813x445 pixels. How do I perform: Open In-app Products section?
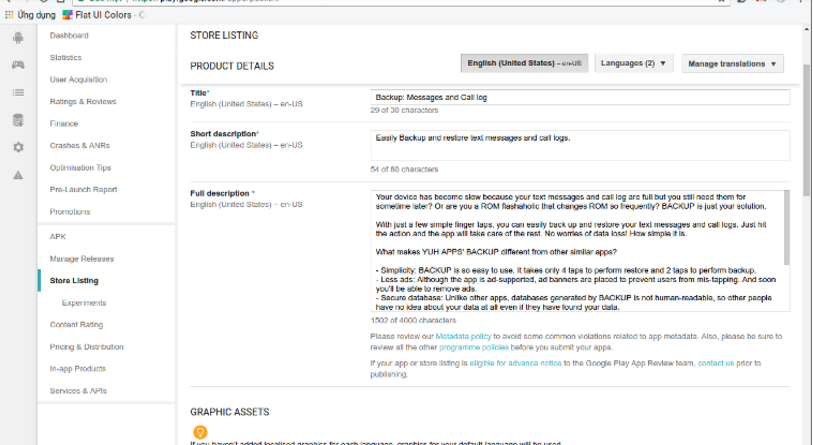pyautogui.click(x=78, y=369)
